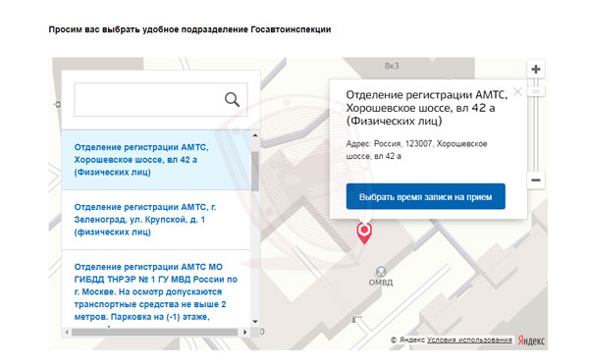Click Выбрать время записи на прием button
This screenshot has width=589, height=364.
click(426, 196)
